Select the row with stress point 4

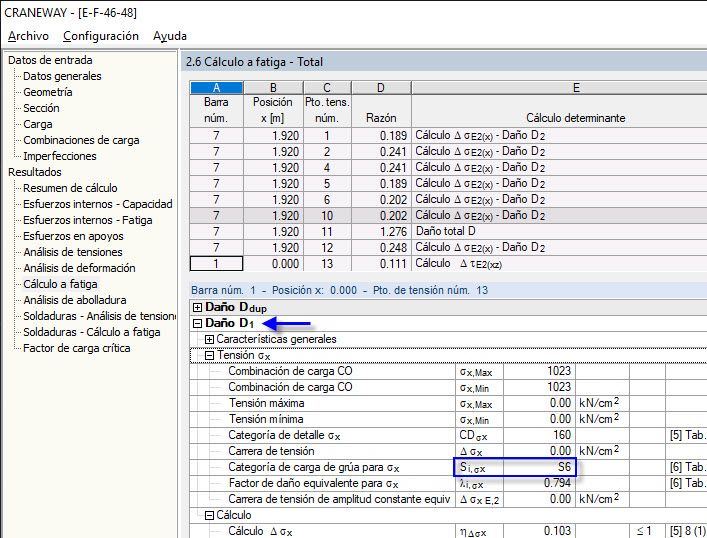(448, 168)
